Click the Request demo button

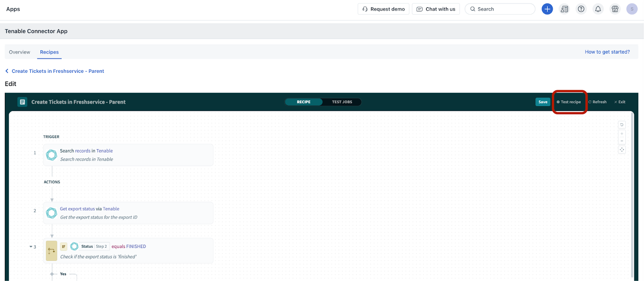(384, 9)
